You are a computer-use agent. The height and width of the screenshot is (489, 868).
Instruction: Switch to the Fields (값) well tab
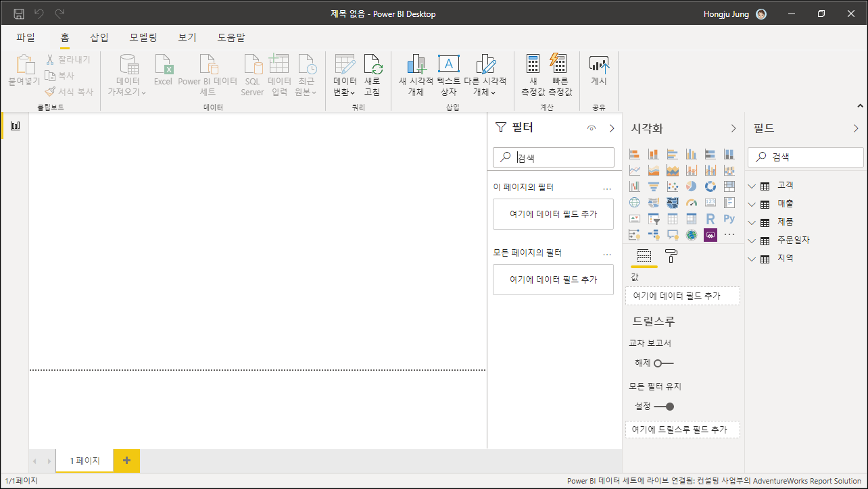tap(644, 256)
